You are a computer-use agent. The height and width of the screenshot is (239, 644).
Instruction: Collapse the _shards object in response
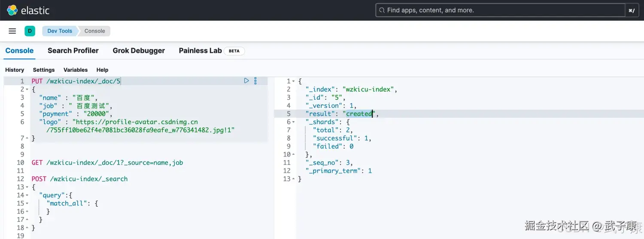point(294,122)
